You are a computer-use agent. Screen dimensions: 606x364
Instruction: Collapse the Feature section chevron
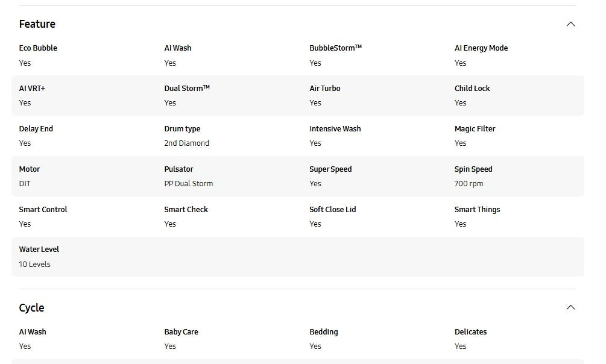570,24
